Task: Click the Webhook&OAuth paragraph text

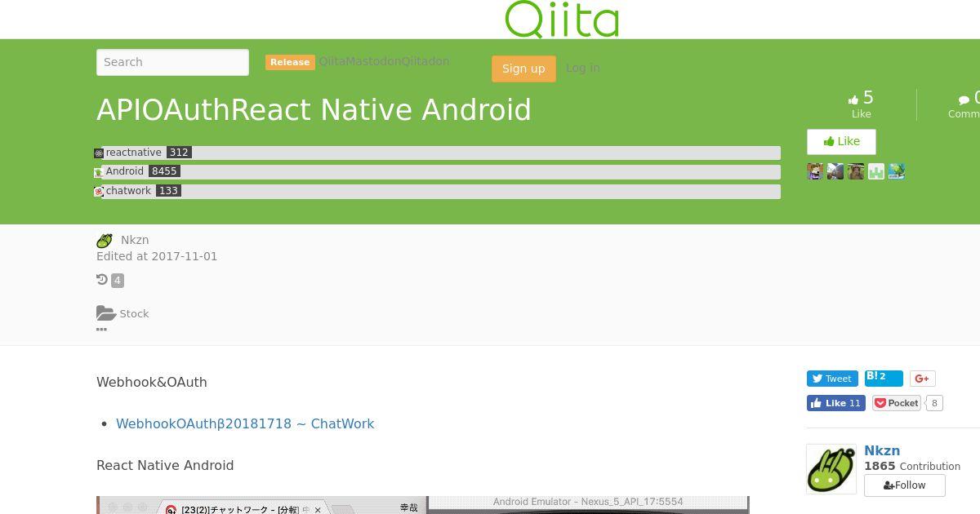Action: [x=152, y=382]
